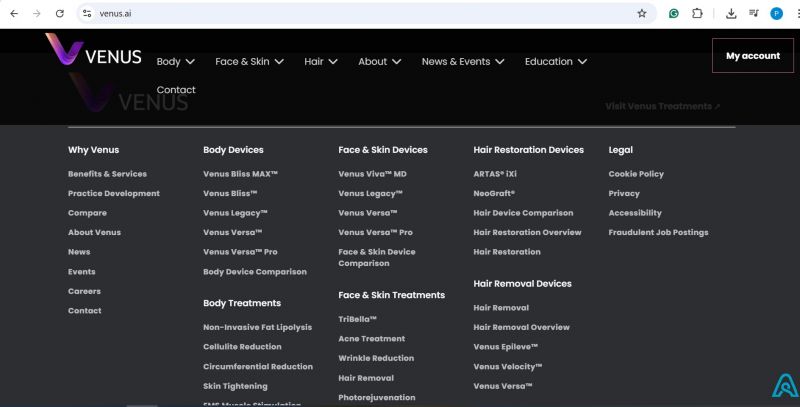Open site information icon in address bar
The width and height of the screenshot is (800, 407).
coord(87,14)
